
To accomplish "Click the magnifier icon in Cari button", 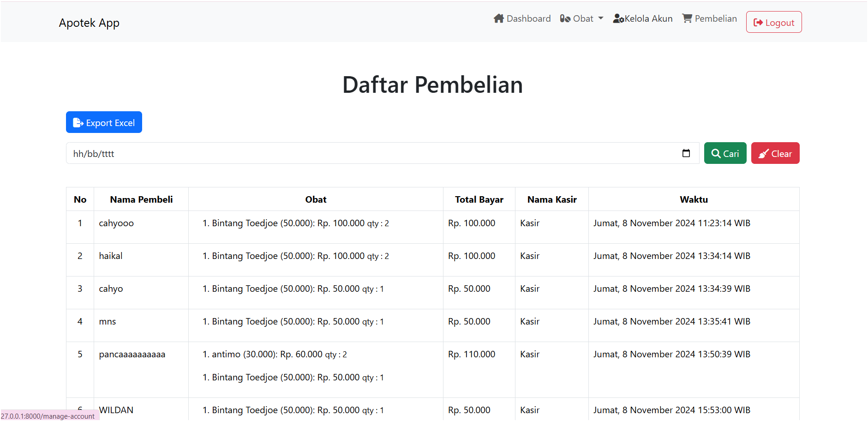I will pyautogui.click(x=716, y=154).
